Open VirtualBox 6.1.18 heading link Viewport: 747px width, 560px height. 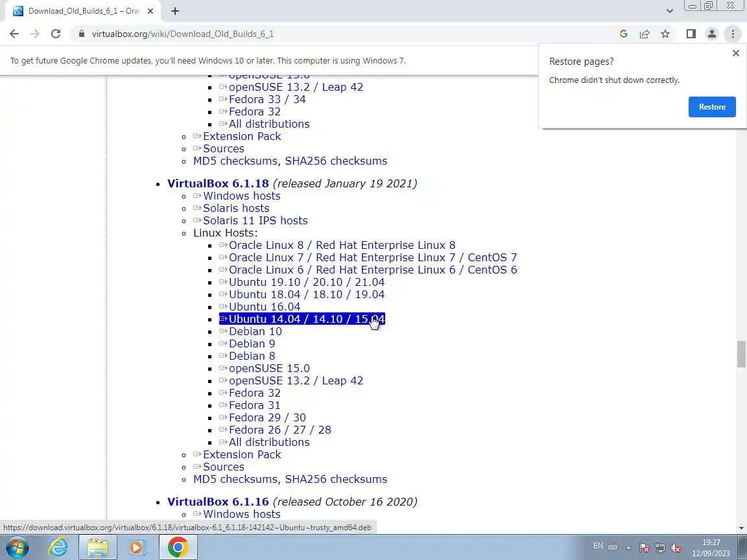[x=218, y=183]
